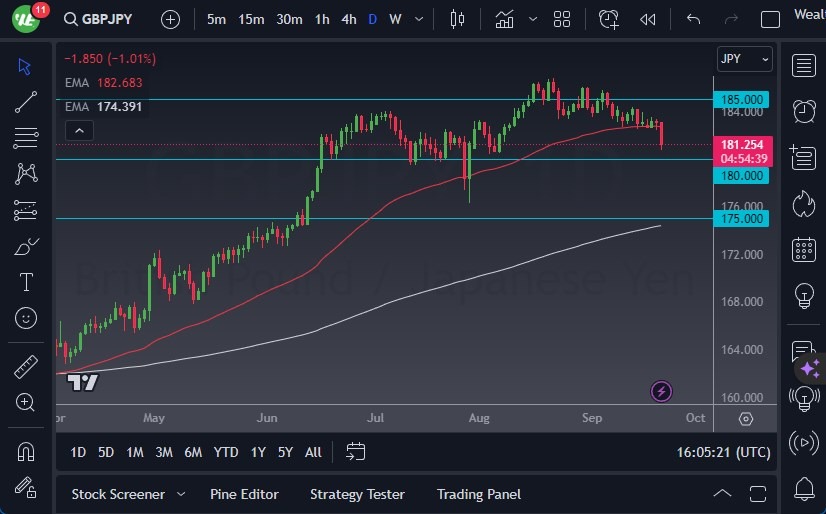This screenshot has height=514, width=826.
Task: Select the 4h timeframe button
Action: 349,19
